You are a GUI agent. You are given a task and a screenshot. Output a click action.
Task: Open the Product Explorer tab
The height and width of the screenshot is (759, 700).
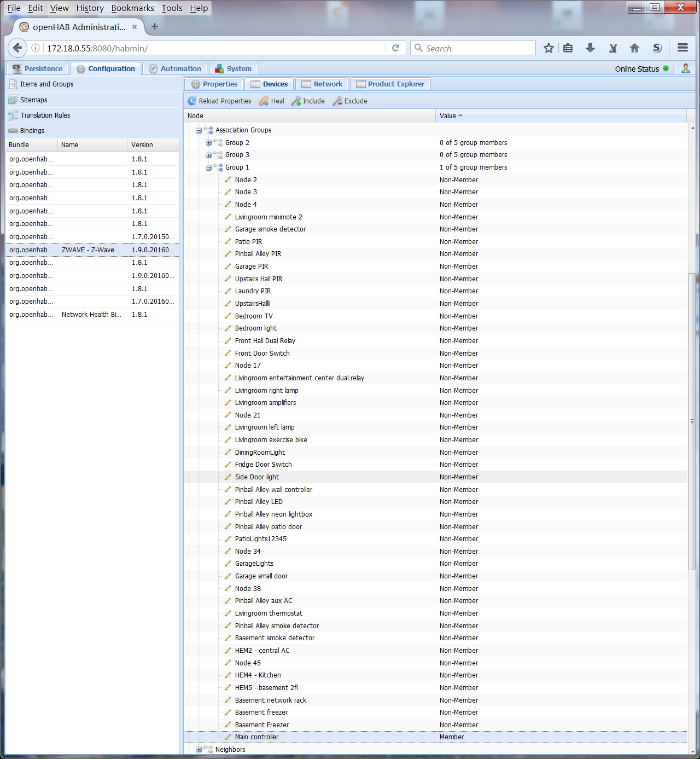pyautogui.click(x=390, y=84)
